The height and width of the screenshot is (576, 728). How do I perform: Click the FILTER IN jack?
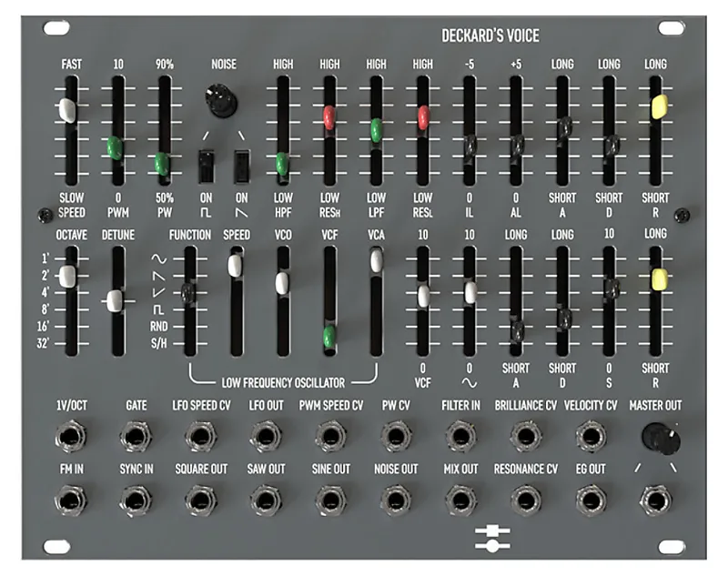tap(460, 438)
